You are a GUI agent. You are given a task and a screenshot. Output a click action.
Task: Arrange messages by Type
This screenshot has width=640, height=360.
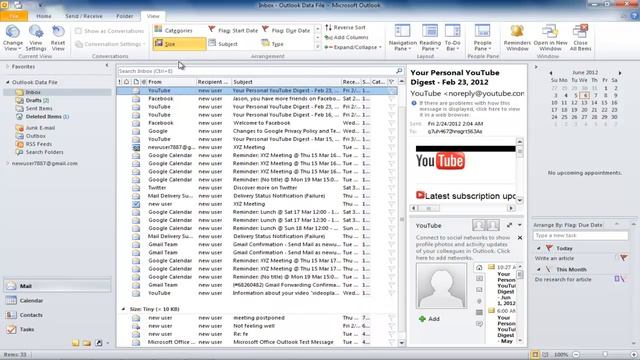[x=273, y=44]
